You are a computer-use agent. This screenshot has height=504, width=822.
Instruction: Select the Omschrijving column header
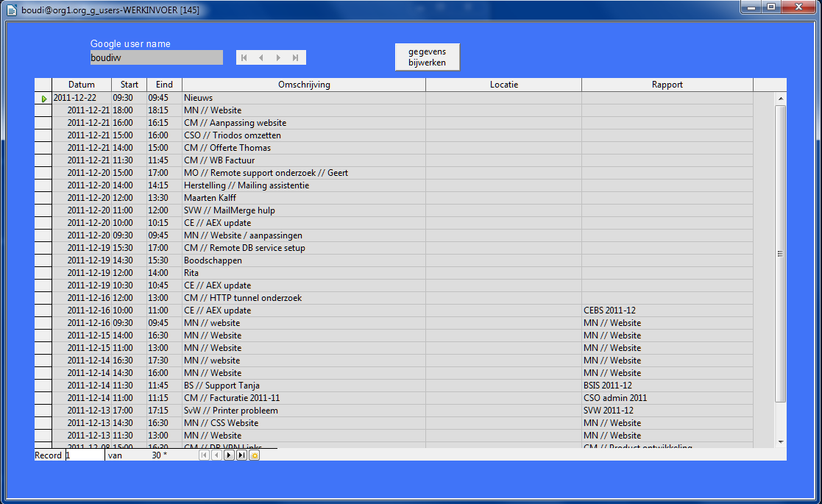point(304,85)
